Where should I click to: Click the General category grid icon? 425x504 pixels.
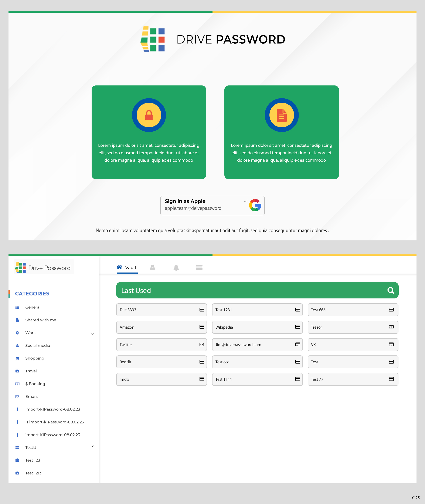point(17,307)
